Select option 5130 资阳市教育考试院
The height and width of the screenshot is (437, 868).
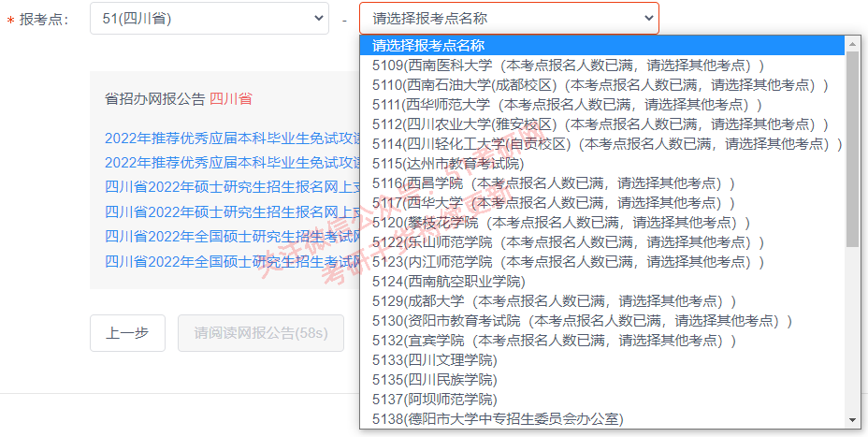602,321
